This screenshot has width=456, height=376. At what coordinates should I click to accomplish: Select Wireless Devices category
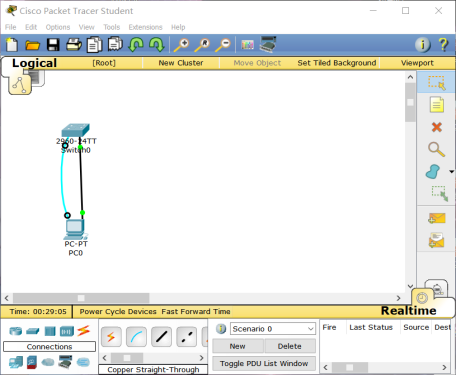67,331
